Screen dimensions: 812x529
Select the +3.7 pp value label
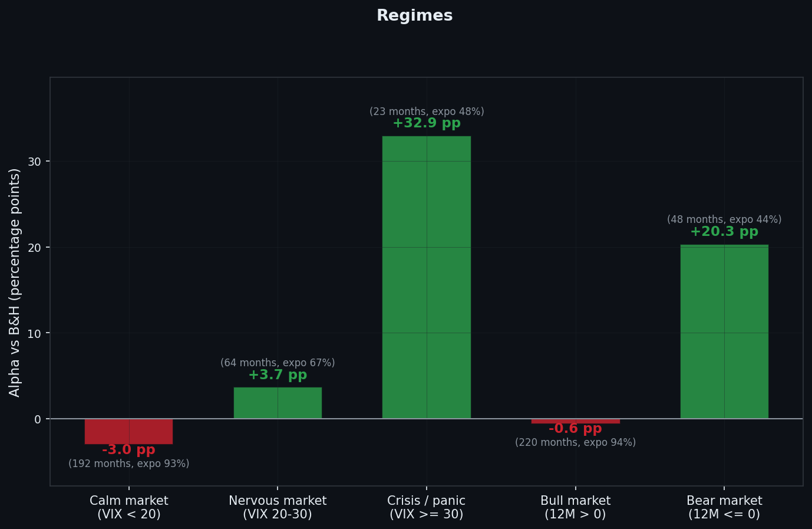(278, 375)
